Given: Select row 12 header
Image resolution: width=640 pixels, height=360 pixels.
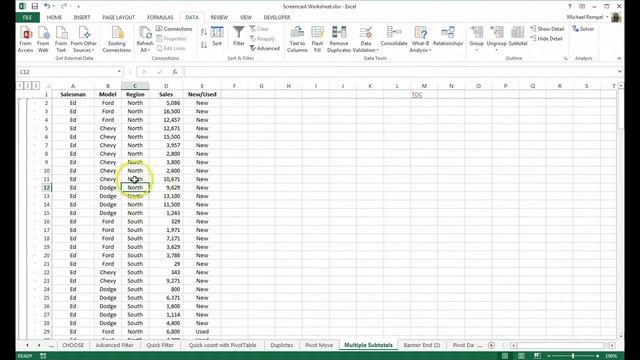Looking at the screenshot, I should click(x=47, y=188).
